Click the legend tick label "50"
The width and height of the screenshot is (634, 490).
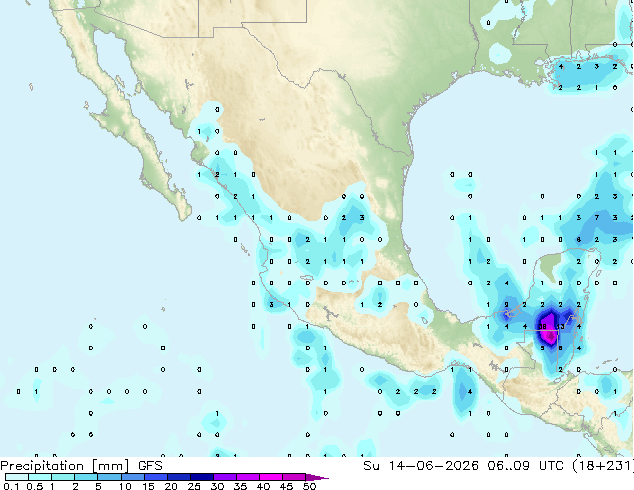pos(309,486)
